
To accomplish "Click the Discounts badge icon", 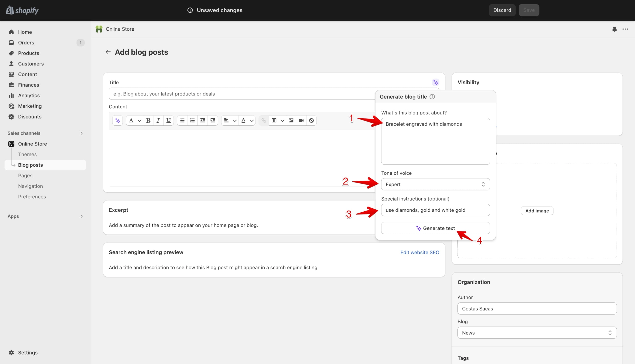I will (x=11, y=116).
